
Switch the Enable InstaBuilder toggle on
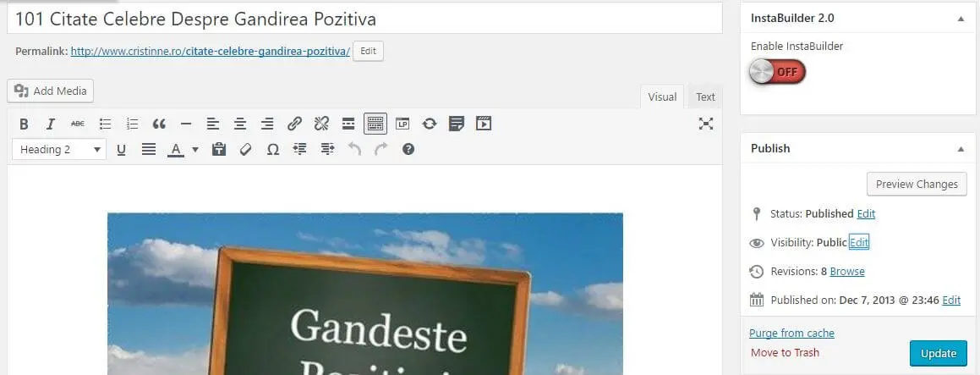[777, 72]
